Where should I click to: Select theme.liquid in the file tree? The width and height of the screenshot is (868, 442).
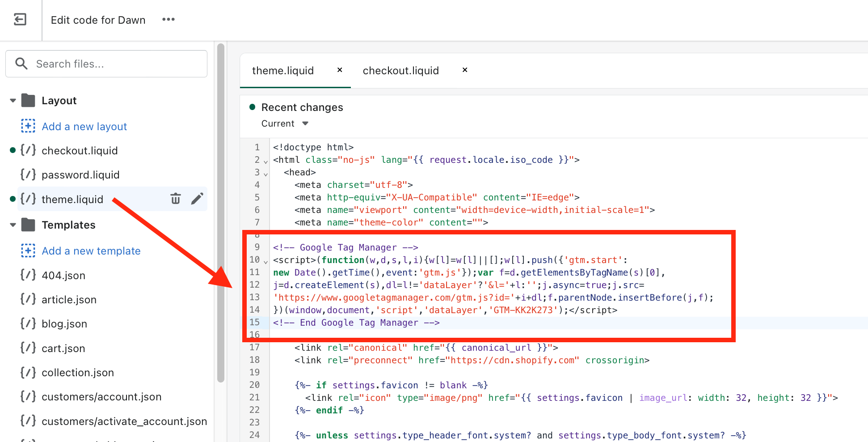[72, 200]
